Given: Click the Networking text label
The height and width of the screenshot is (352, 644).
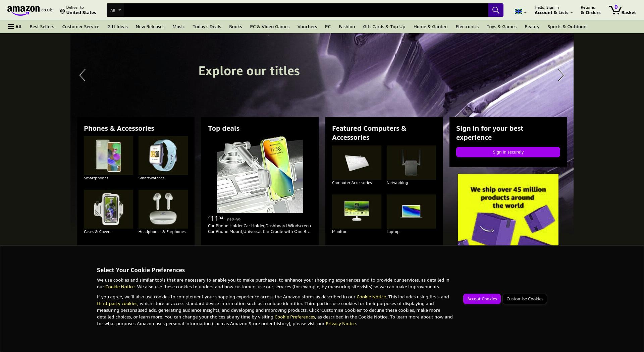Looking at the screenshot, I should pyautogui.click(x=397, y=183).
